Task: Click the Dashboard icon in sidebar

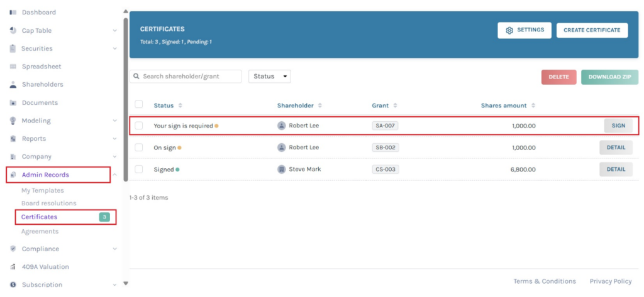Action: (x=13, y=13)
